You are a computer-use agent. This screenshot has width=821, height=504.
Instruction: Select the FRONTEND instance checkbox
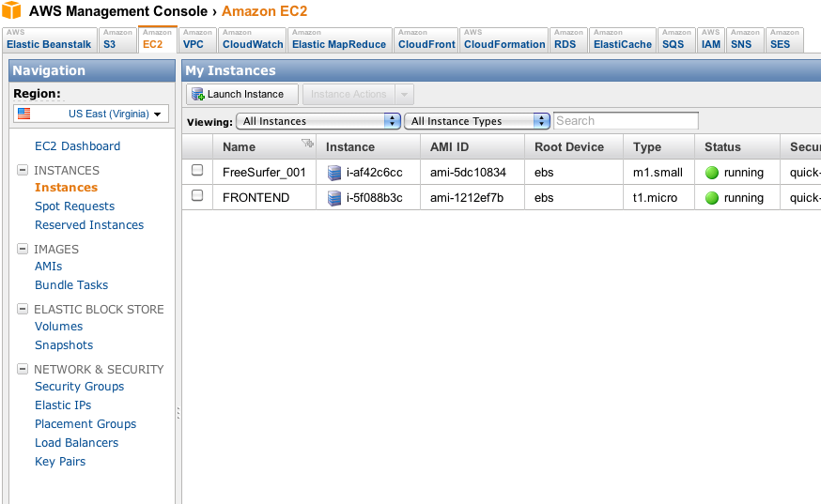tap(197, 196)
